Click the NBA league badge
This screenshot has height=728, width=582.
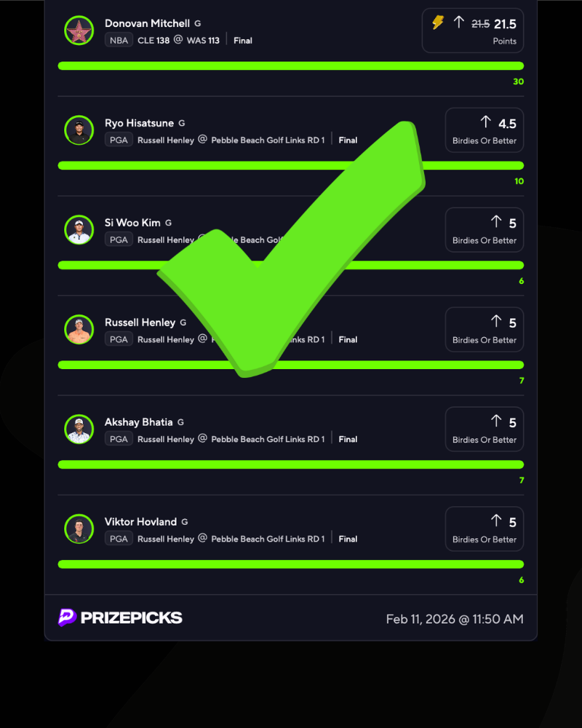(x=119, y=41)
